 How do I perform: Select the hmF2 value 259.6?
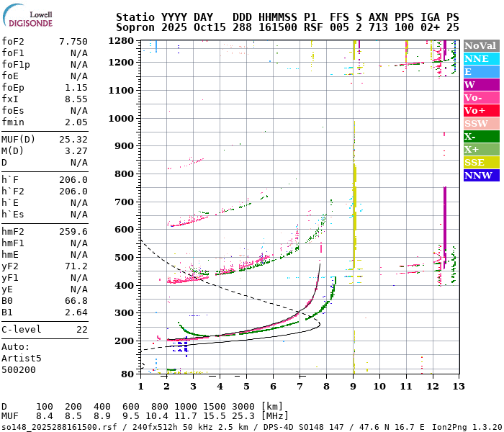click(73, 231)
